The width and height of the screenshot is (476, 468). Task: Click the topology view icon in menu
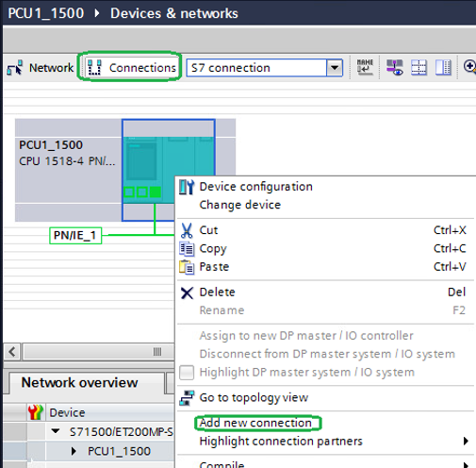pos(187,398)
